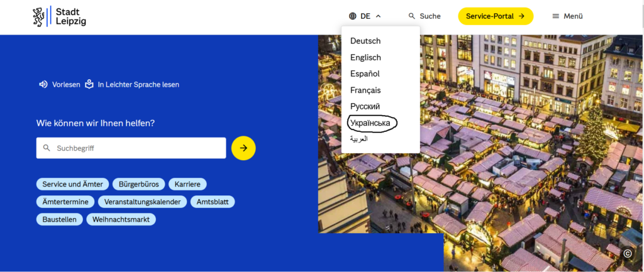This screenshot has width=644, height=272.
Task: Choose Français in the language dropdown
Action: coord(365,90)
